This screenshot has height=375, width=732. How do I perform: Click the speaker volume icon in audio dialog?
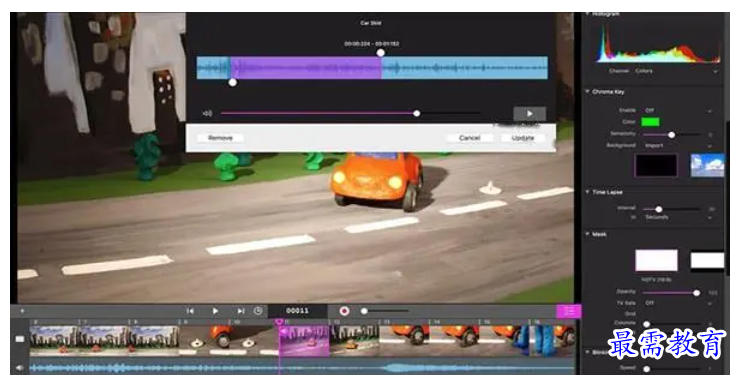(207, 113)
